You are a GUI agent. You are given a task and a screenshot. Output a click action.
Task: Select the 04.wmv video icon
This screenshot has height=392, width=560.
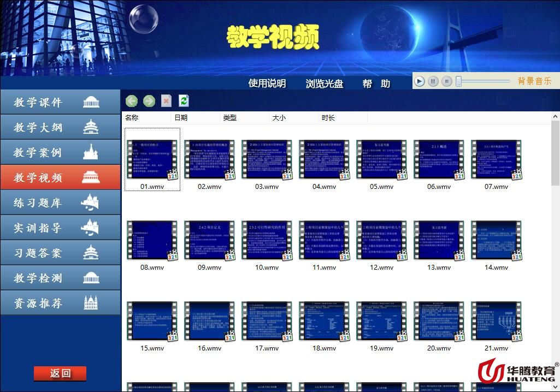tap(325, 159)
